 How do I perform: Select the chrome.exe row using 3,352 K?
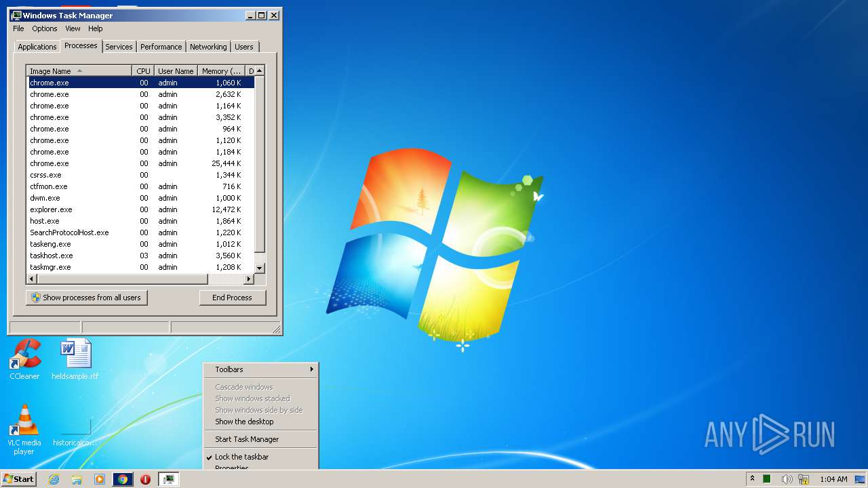click(140, 117)
